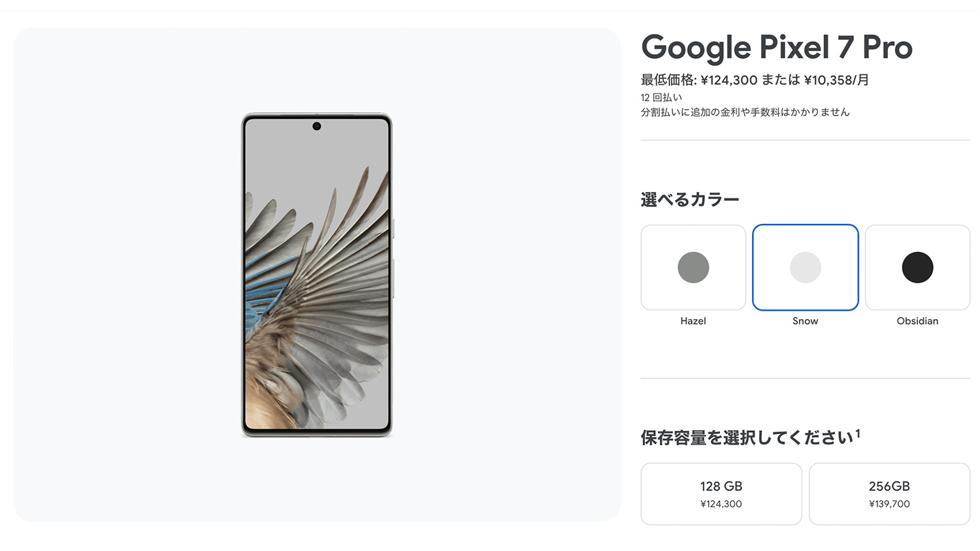
Task: Click the Obsidian label text
Action: point(917,321)
